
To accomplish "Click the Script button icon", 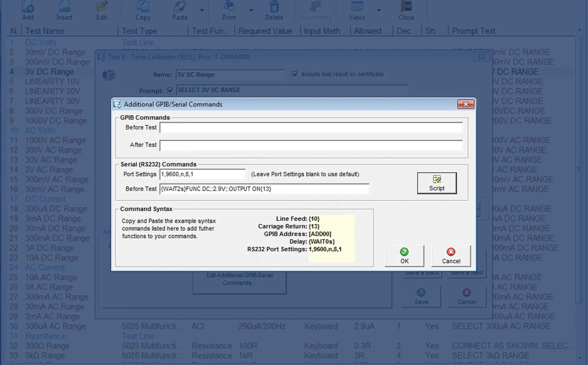I will pyautogui.click(x=437, y=180).
